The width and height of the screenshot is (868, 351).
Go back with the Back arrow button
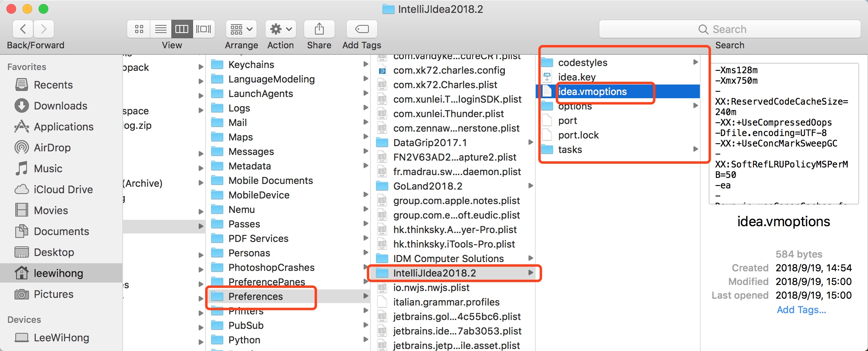23,29
